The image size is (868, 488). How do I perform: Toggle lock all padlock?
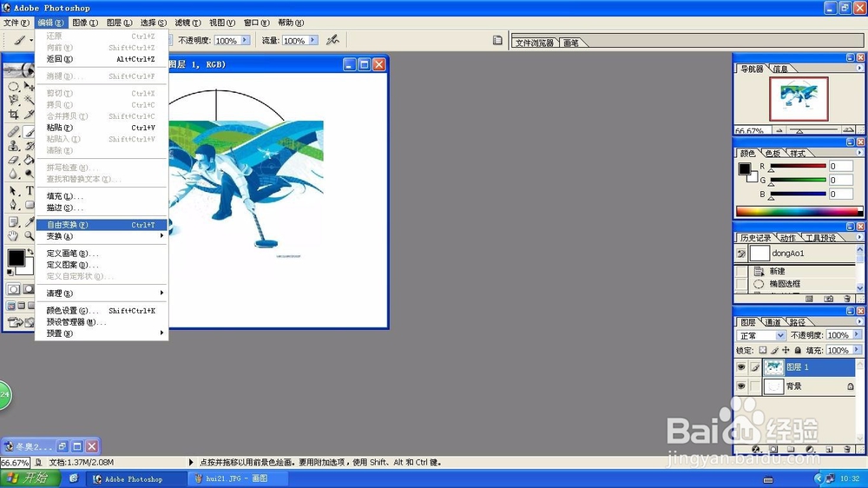(798, 350)
